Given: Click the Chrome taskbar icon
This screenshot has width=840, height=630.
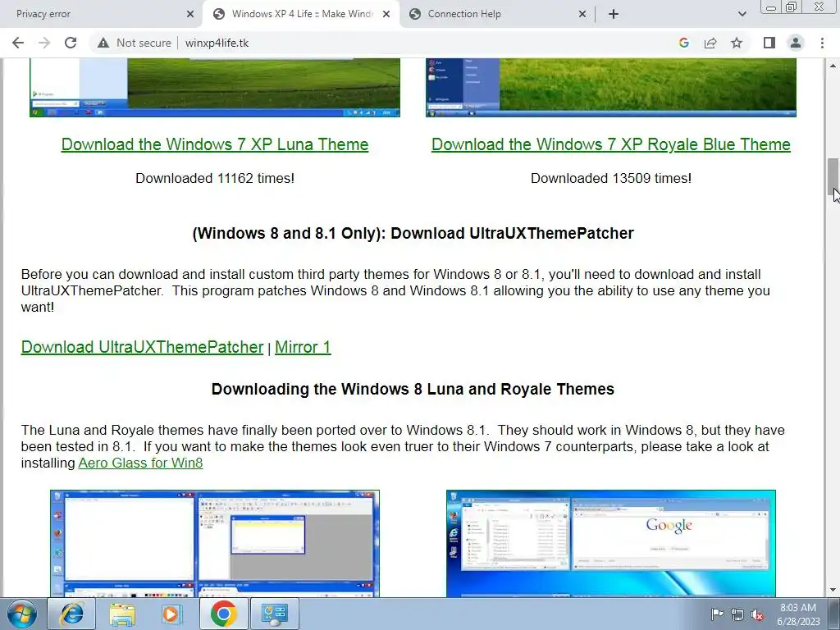Looking at the screenshot, I should [223, 614].
